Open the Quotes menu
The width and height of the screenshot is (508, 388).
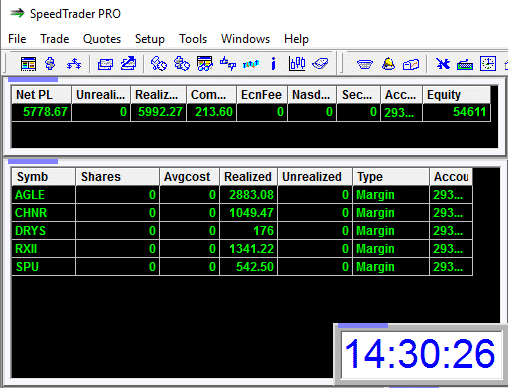(x=102, y=39)
